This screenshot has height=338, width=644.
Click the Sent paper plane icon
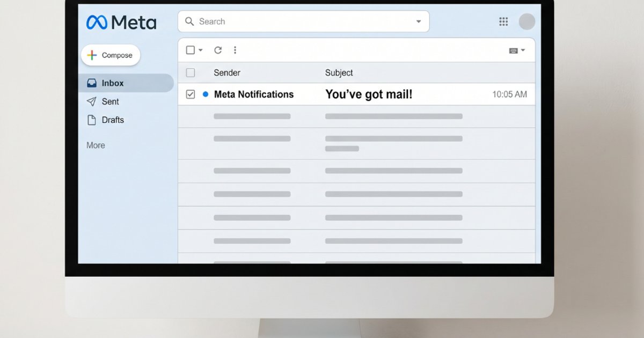[x=92, y=101]
